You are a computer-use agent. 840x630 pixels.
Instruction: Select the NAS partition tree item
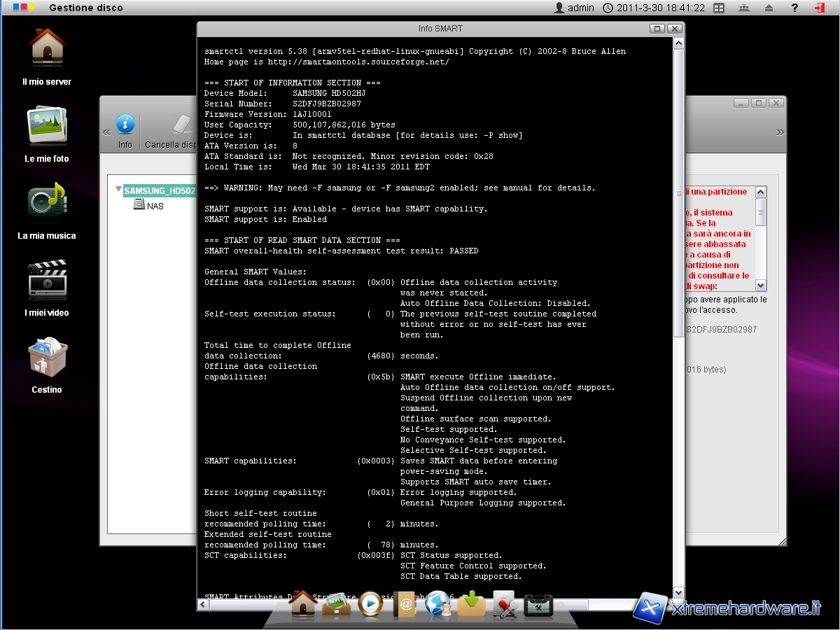[x=155, y=206]
